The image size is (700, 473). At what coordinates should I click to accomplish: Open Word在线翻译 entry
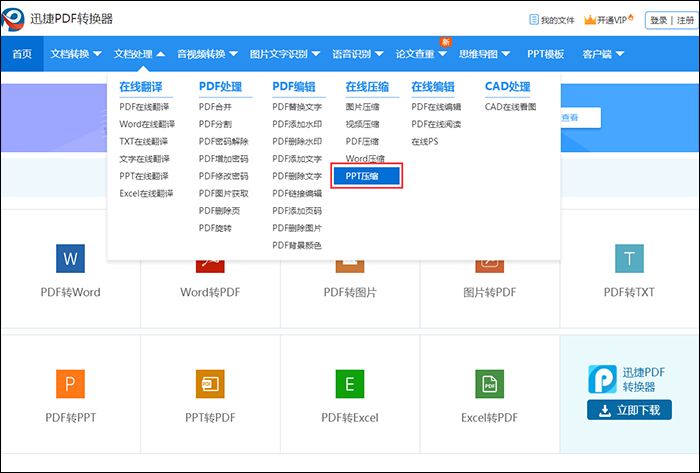(x=147, y=124)
